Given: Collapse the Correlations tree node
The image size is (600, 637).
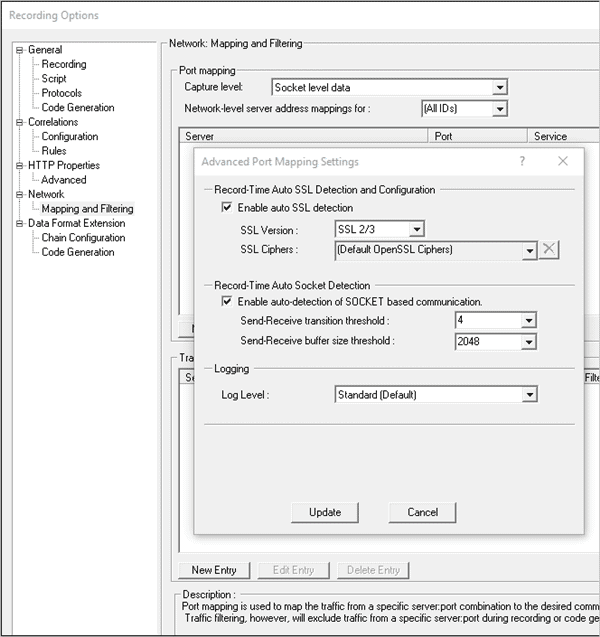Looking at the screenshot, I should click(x=19, y=122).
